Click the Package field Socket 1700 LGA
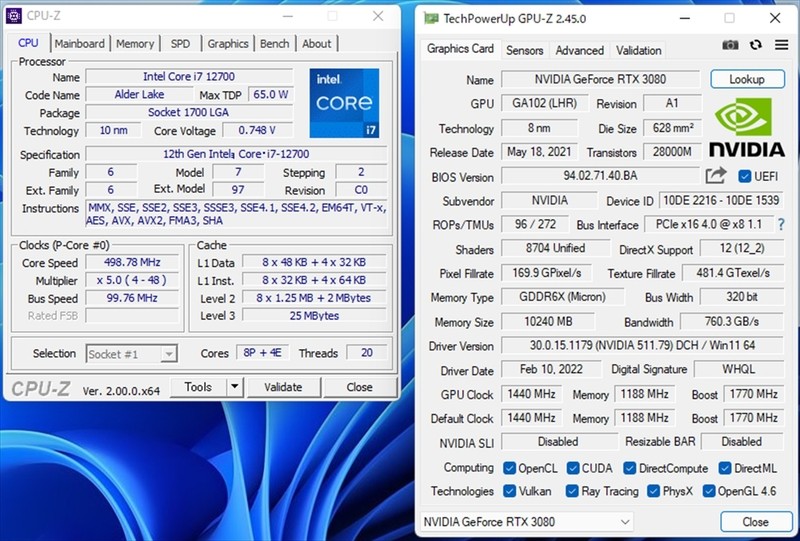The image size is (800, 541). pos(189,112)
